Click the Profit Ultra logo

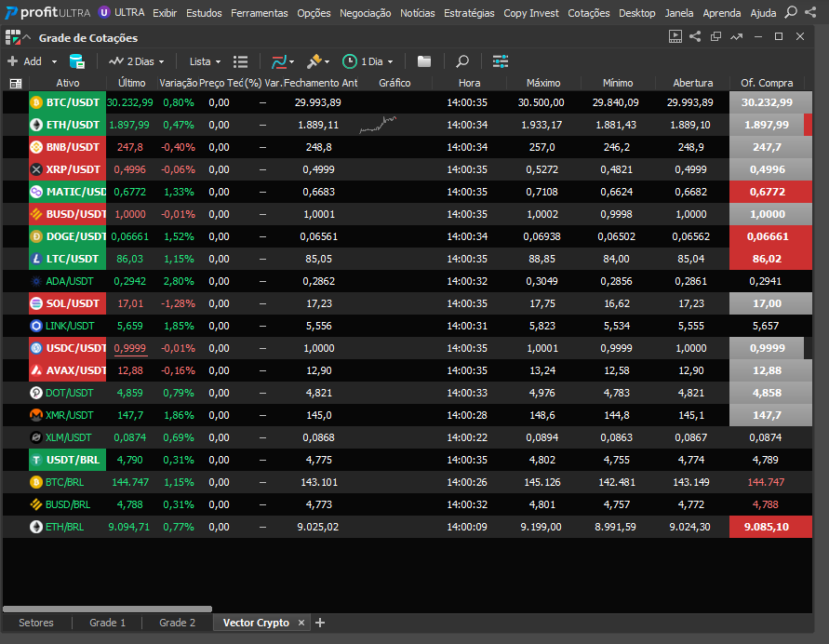pos(47,12)
